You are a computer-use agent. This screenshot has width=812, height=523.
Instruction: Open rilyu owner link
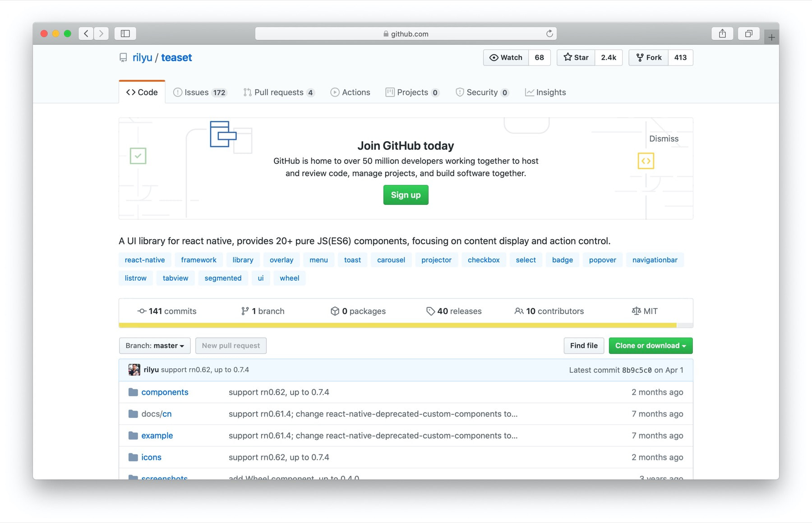(x=142, y=57)
